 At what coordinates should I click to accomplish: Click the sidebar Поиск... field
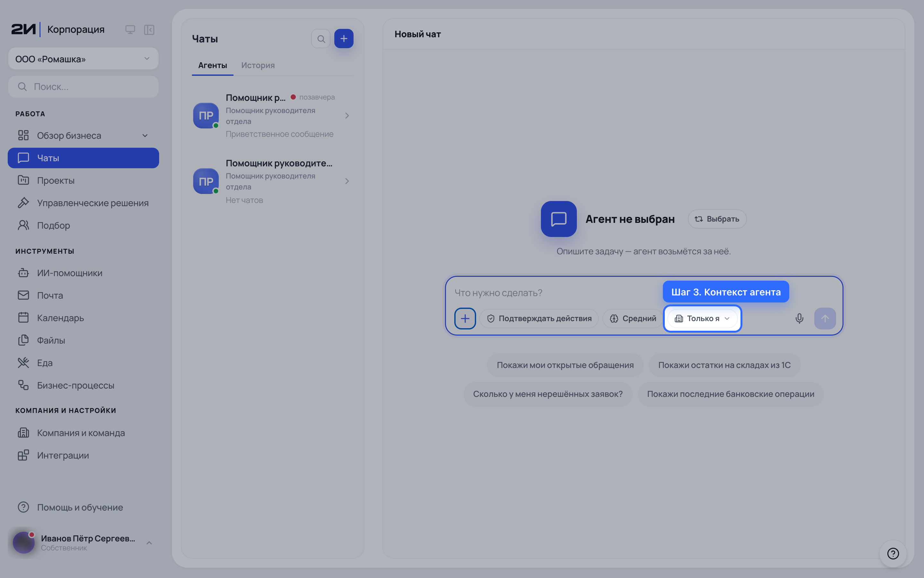83,87
